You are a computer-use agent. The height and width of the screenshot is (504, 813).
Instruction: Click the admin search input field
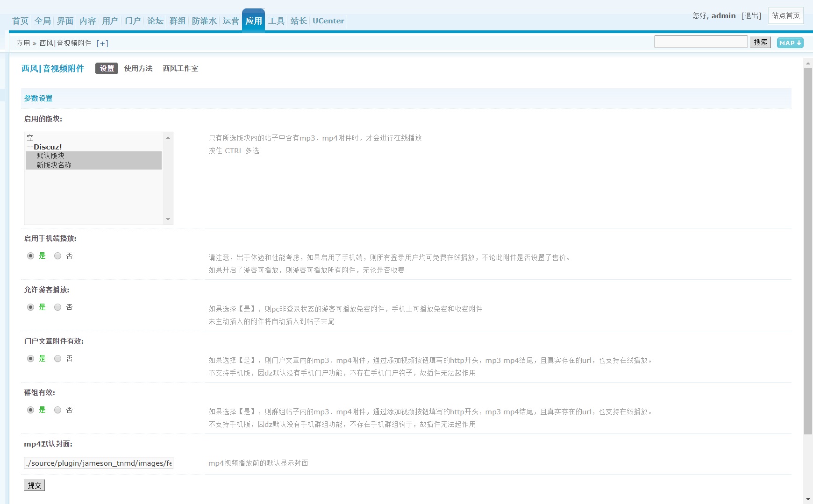pos(701,42)
